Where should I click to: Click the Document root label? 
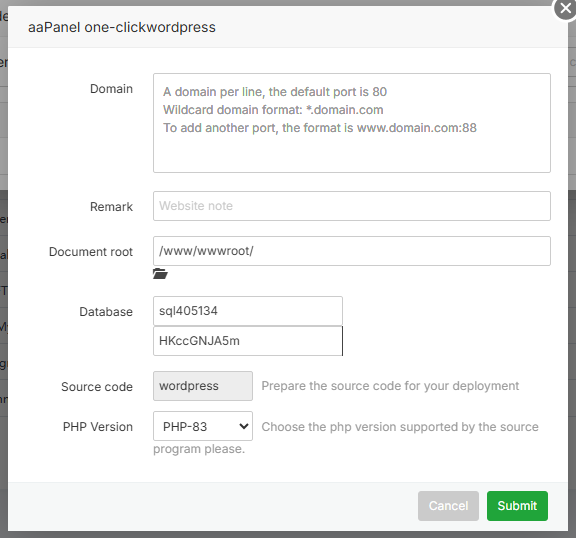click(x=91, y=252)
